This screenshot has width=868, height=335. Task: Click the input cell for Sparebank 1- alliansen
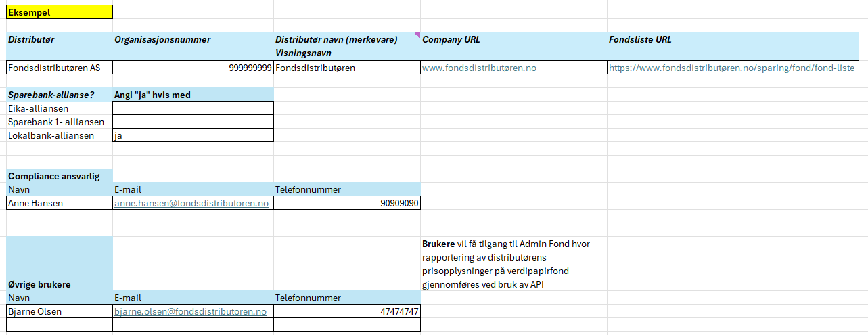coord(193,122)
